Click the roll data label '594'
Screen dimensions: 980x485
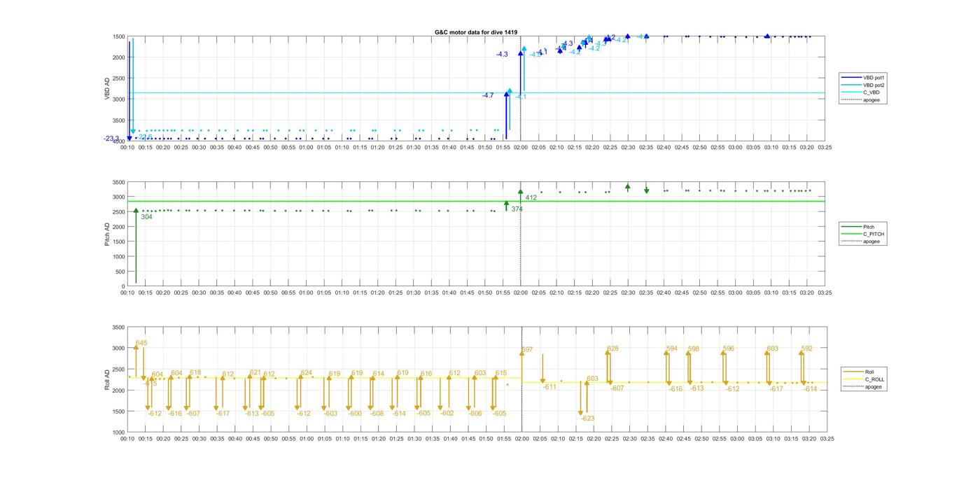click(672, 349)
